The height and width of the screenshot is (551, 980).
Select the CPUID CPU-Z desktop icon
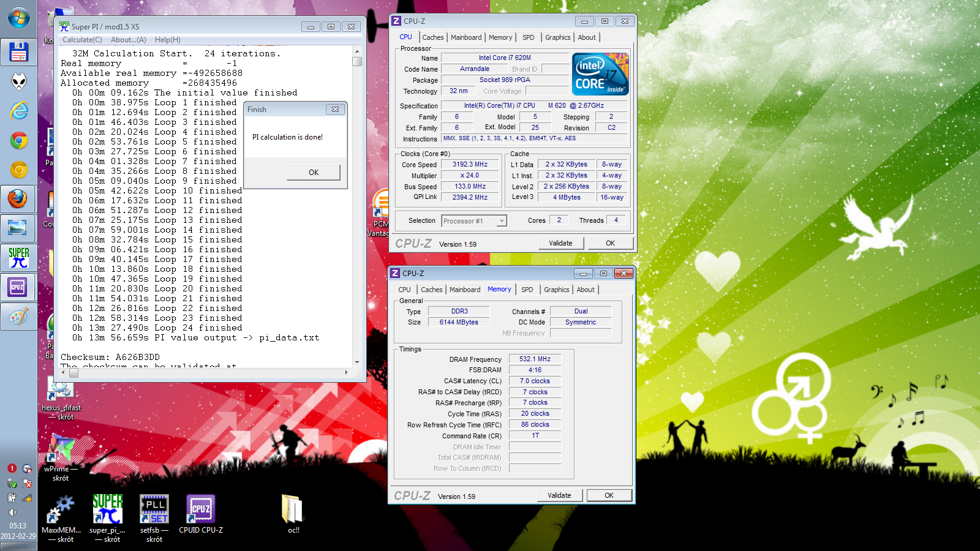(201, 514)
